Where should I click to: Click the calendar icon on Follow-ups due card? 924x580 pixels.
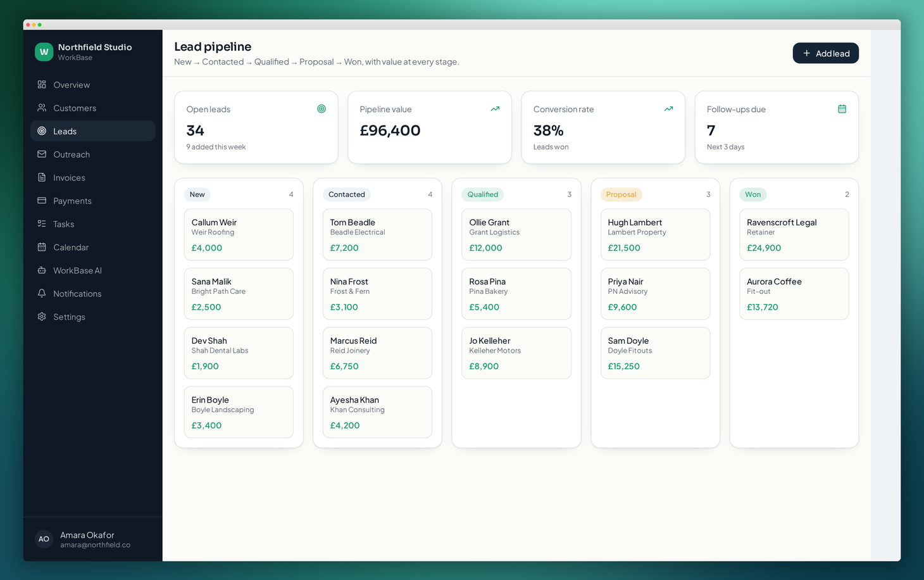tap(842, 109)
